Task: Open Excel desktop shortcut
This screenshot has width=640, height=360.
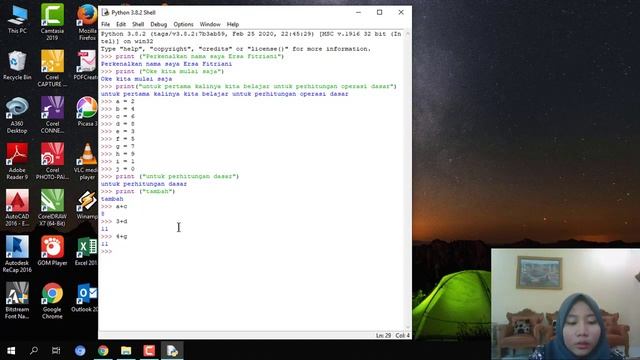Action: (86, 251)
